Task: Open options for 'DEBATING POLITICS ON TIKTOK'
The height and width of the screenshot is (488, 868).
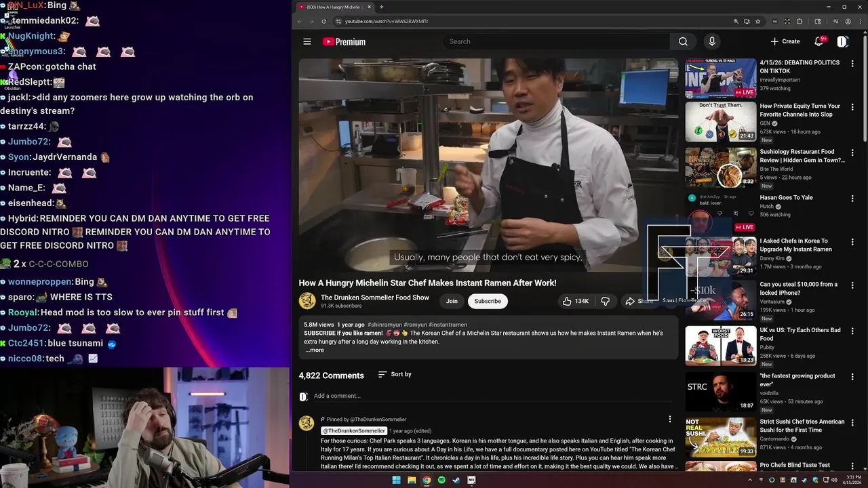Action: [852, 64]
